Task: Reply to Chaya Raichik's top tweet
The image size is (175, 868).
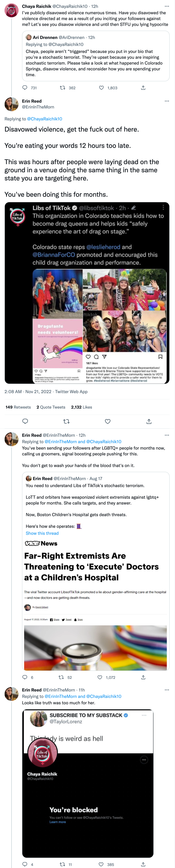Action: 25,88
